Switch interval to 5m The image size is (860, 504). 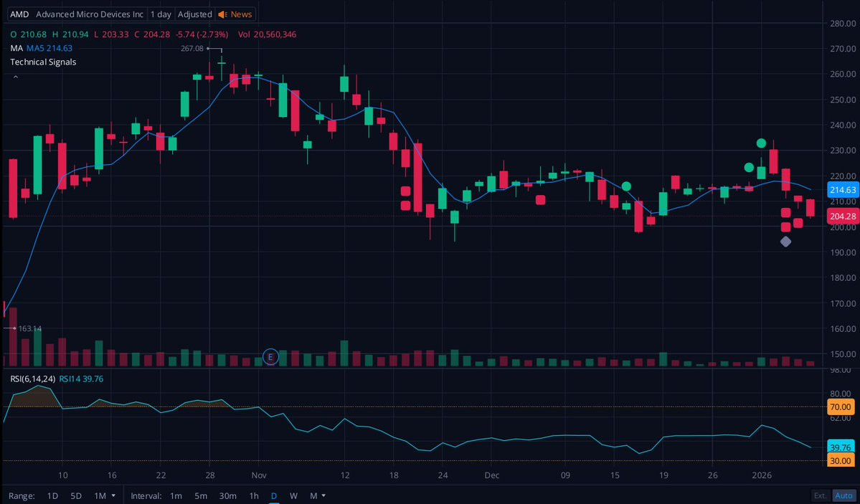pyautogui.click(x=201, y=496)
